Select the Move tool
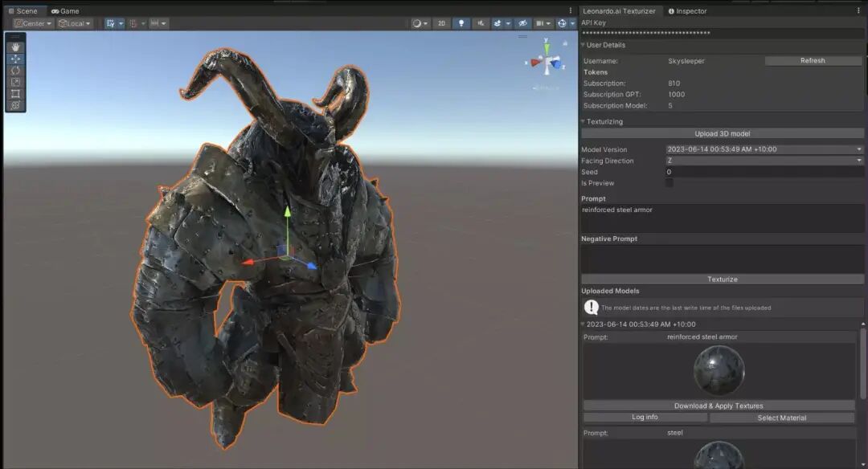868x469 pixels. tap(15, 59)
